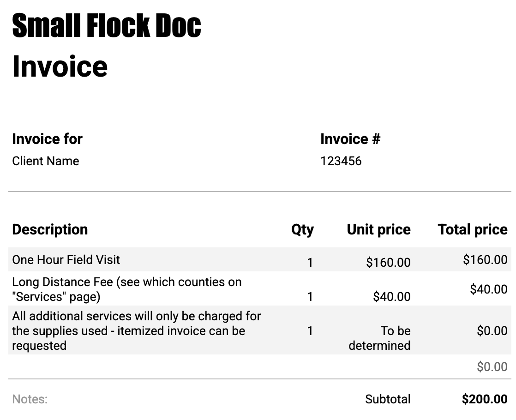Click the Small Flock Doc title

point(106,25)
